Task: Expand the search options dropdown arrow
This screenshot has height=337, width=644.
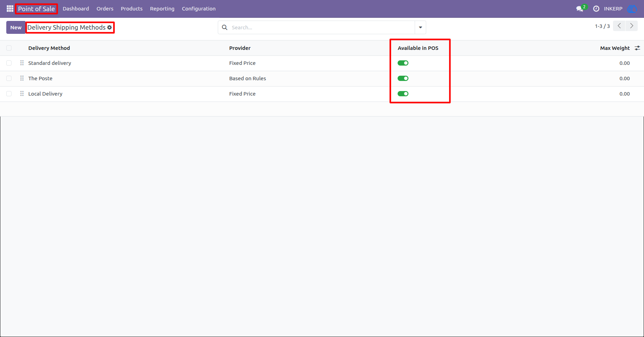Action: (420, 27)
